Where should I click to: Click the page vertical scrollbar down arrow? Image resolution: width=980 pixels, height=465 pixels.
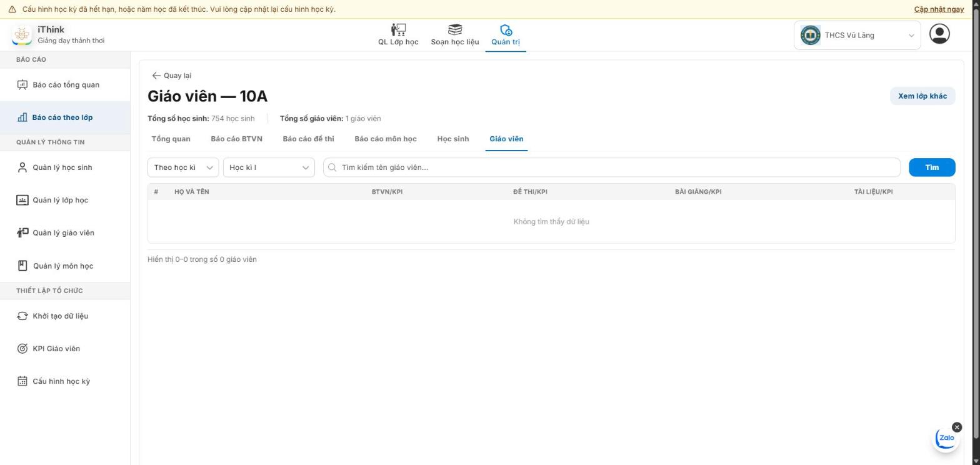pyautogui.click(x=975, y=461)
